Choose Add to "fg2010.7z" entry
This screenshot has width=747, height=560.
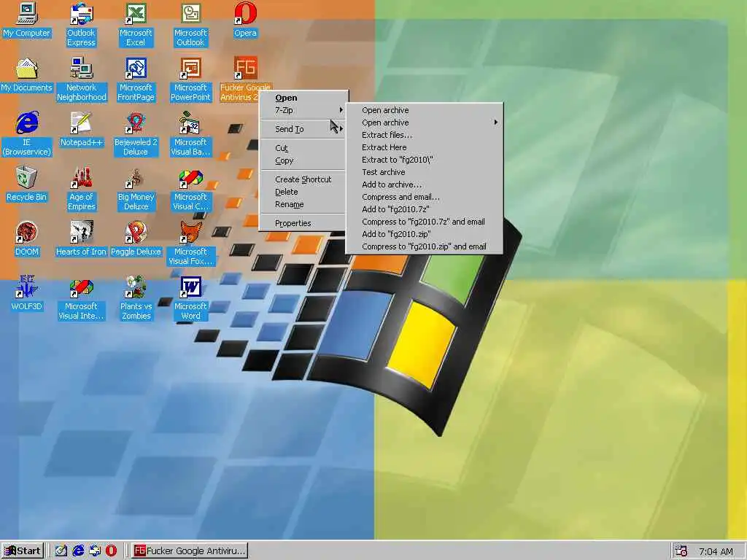tap(425, 209)
